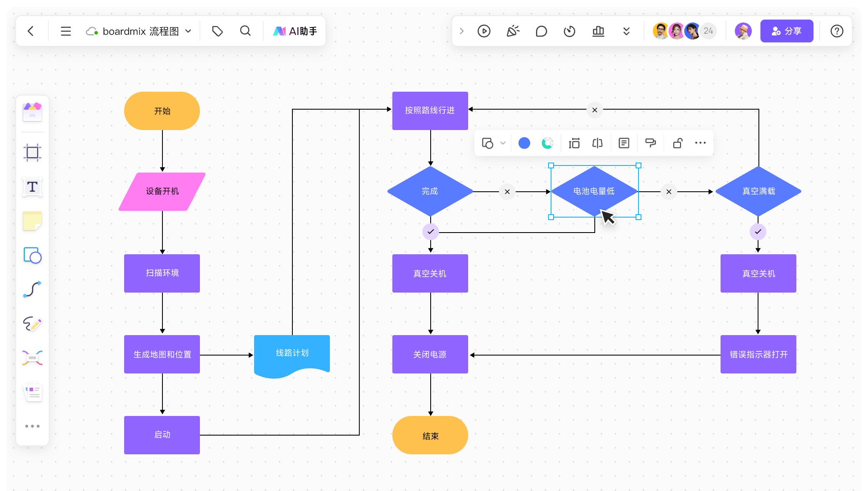Select the Text tool in left sidebar
Viewport: 868px width, 491px height.
32,187
